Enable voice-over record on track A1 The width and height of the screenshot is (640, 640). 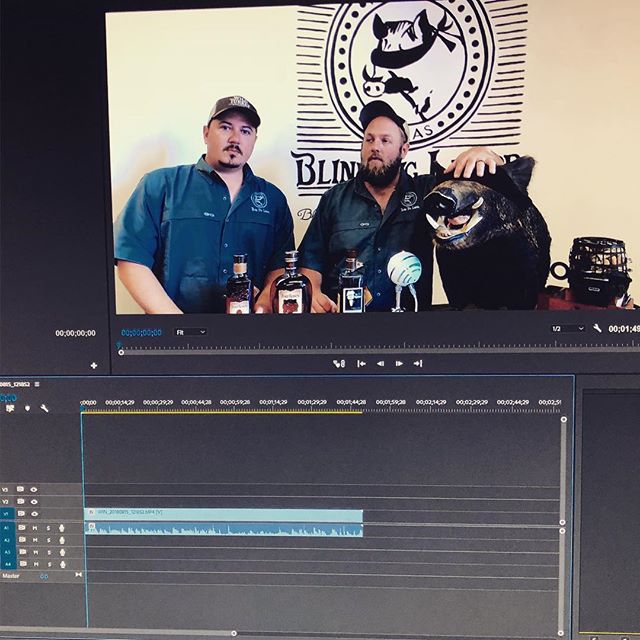point(62,528)
